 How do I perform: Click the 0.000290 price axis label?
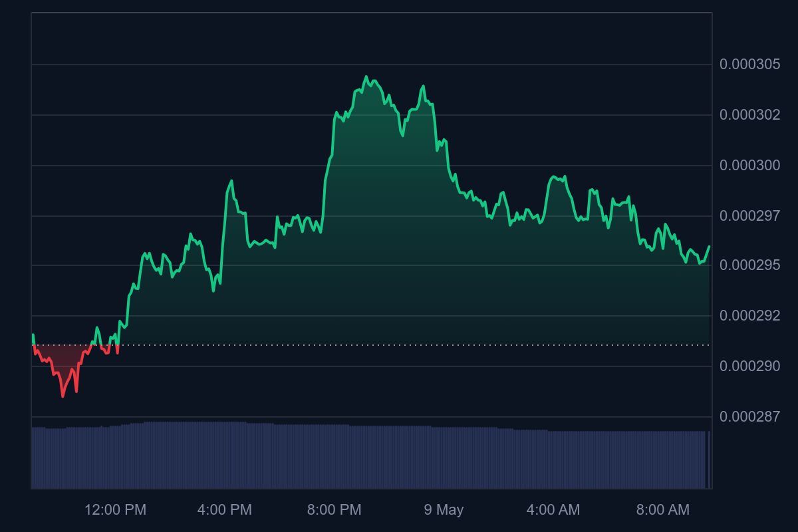pyautogui.click(x=749, y=366)
